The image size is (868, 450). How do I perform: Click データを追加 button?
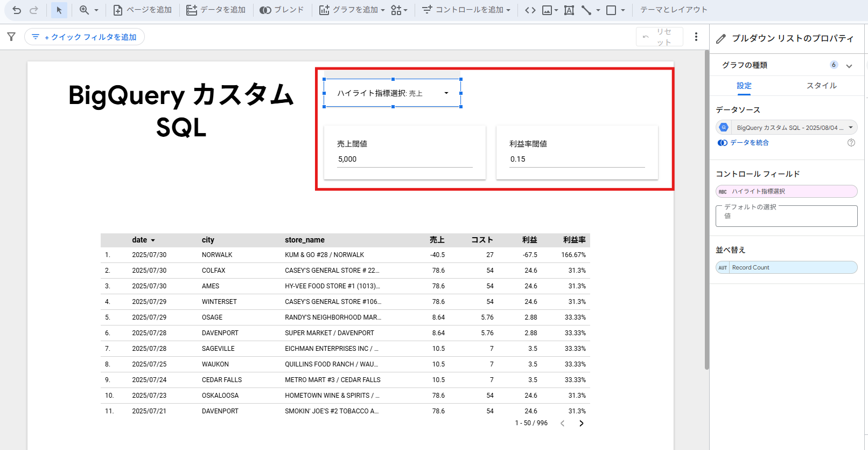(x=215, y=10)
